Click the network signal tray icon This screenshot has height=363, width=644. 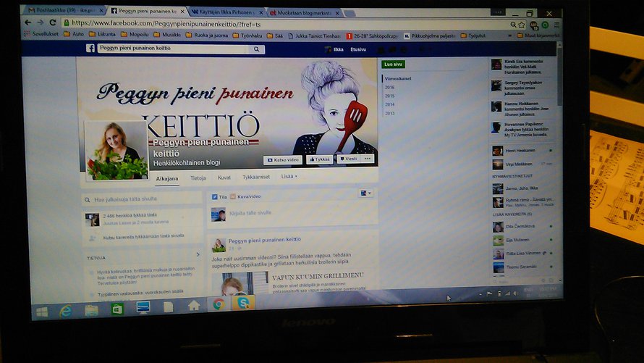click(x=507, y=293)
